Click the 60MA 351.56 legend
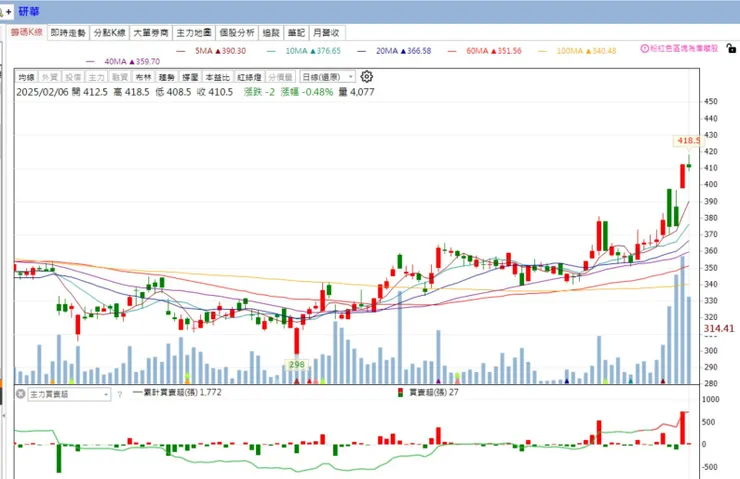 coord(485,50)
